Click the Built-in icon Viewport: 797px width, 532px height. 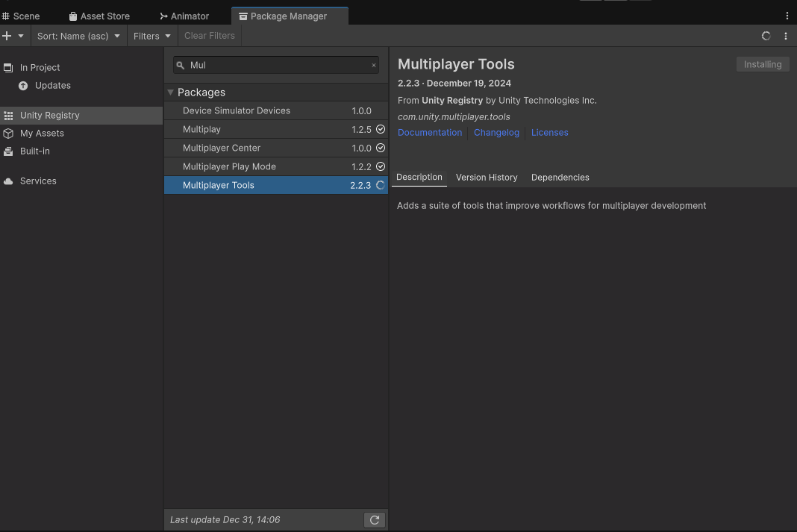pos(8,151)
